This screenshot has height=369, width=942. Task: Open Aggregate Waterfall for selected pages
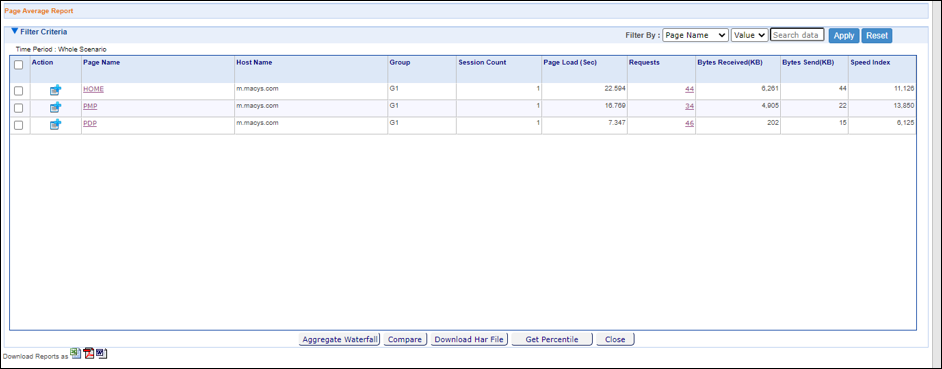[339, 340]
